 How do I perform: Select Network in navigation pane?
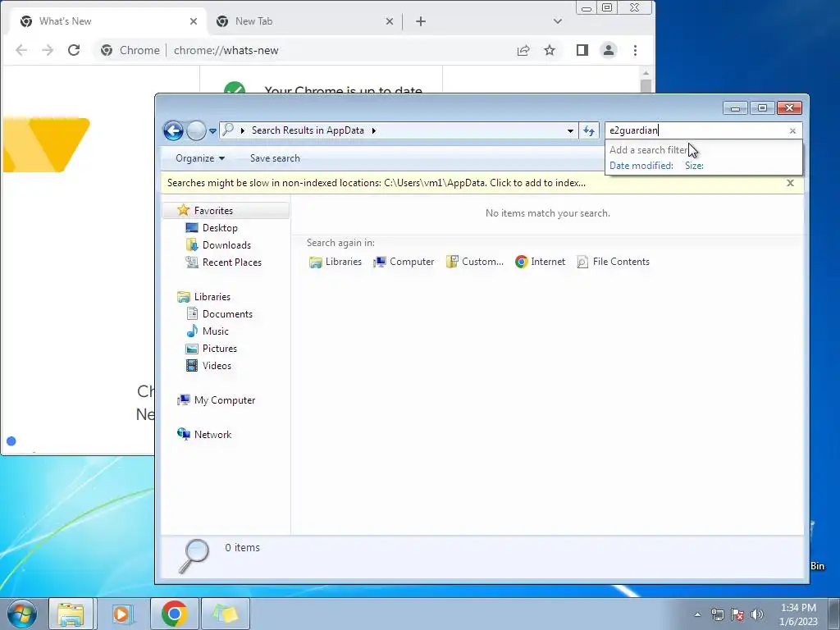(212, 435)
